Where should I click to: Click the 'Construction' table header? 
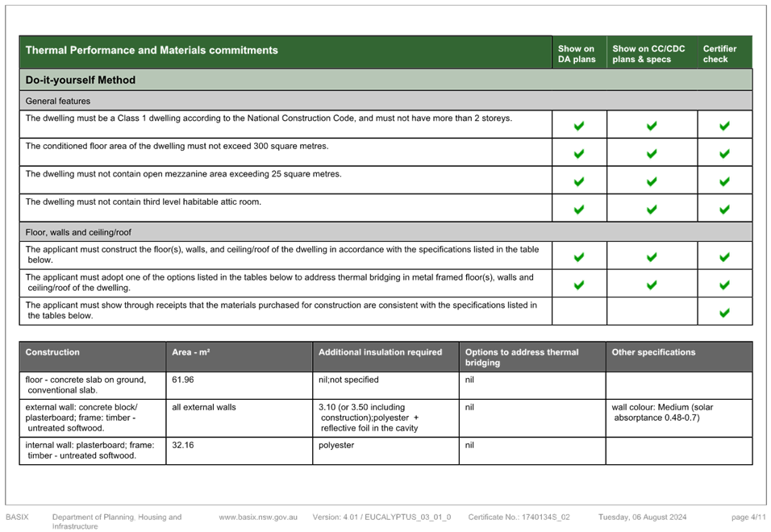pos(52,352)
